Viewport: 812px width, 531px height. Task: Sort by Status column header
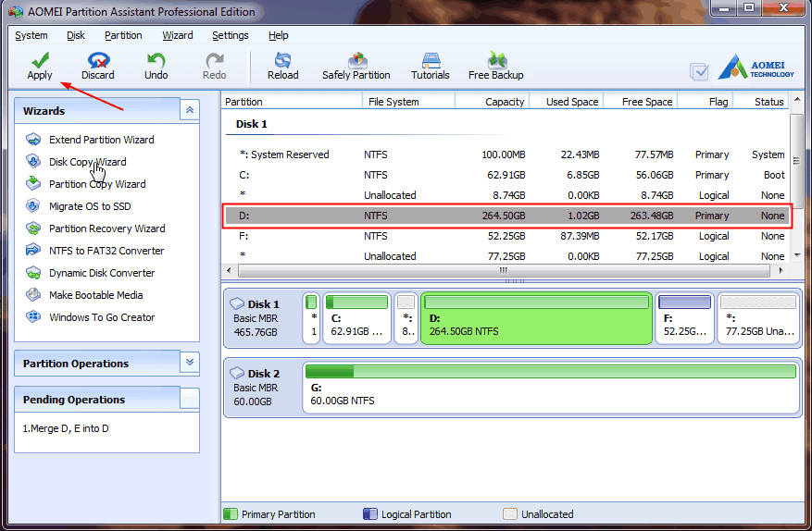761,102
